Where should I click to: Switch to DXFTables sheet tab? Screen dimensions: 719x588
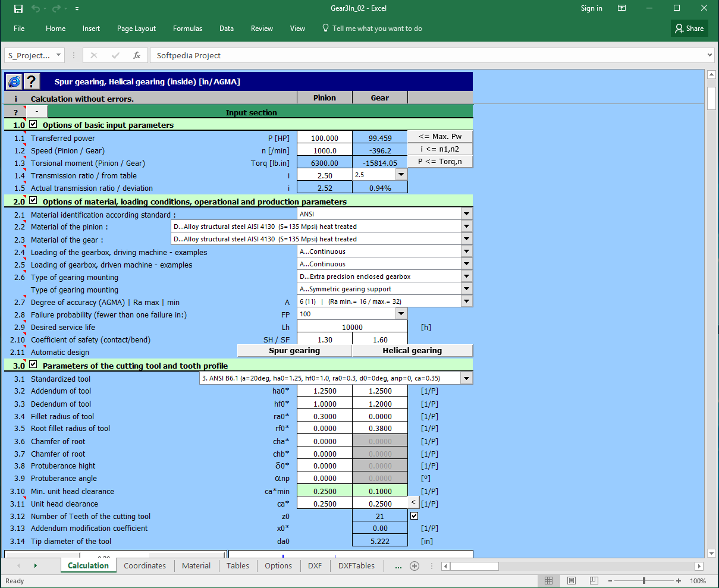click(x=356, y=565)
